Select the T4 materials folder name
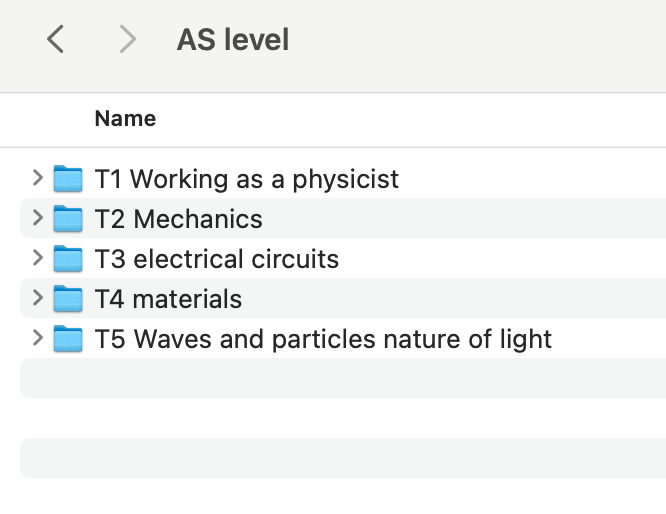666x514 pixels. 168,299
